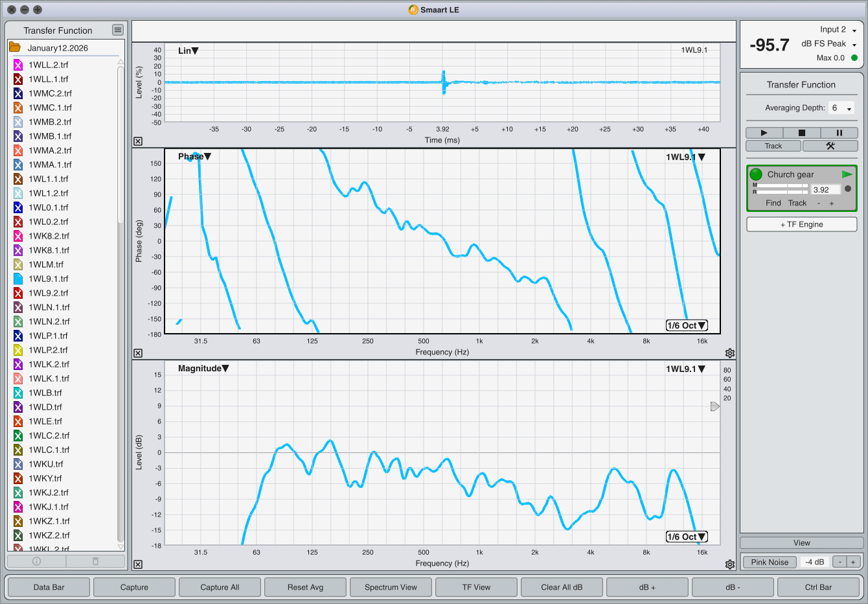
Task: Click the green arrow on Church gear
Action: coord(847,174)
